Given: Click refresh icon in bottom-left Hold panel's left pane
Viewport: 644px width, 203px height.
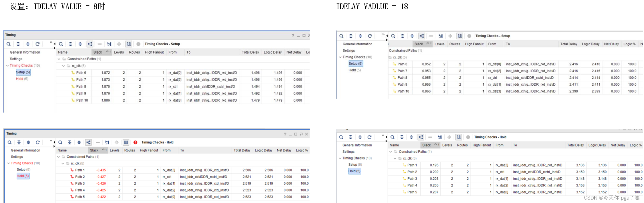Looking at the screenshot, I should tap(38, 142).
